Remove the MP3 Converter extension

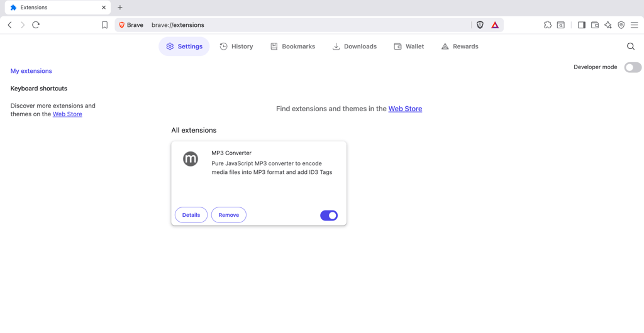[229, 215]
